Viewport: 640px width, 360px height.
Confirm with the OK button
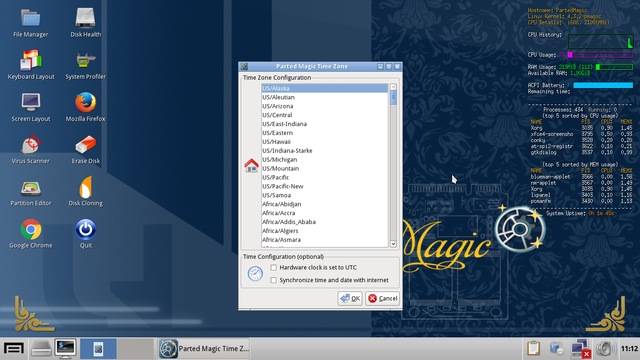pyautogui.click(x=350, y=298)
